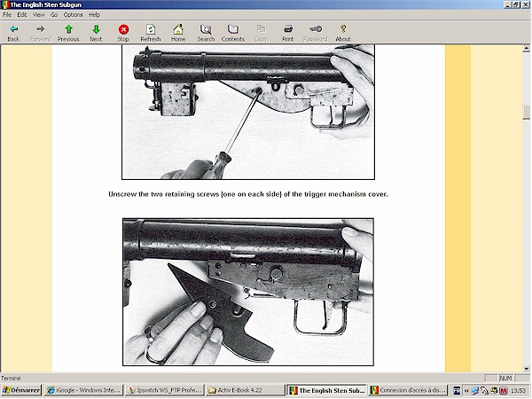Open the Options menu
Screen dimensions: 532x399
74,14
